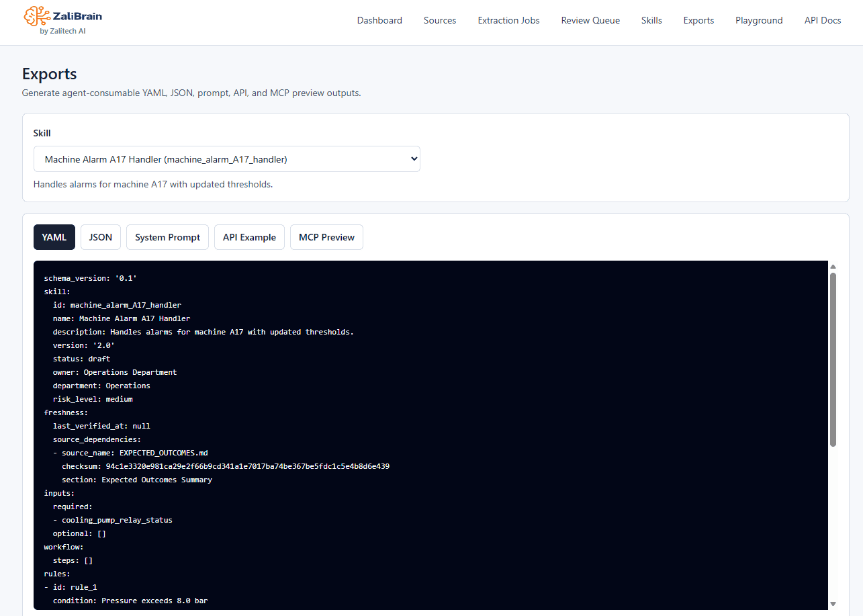
Task: Click the 'last_verified_at: null' line
Action: coord(101,426)
